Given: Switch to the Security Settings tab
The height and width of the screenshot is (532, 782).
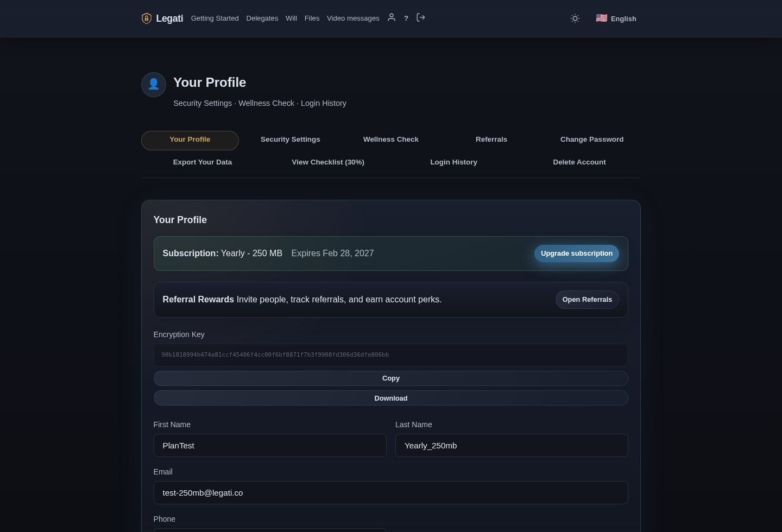Looking at the screenshot, I should 291,140.
